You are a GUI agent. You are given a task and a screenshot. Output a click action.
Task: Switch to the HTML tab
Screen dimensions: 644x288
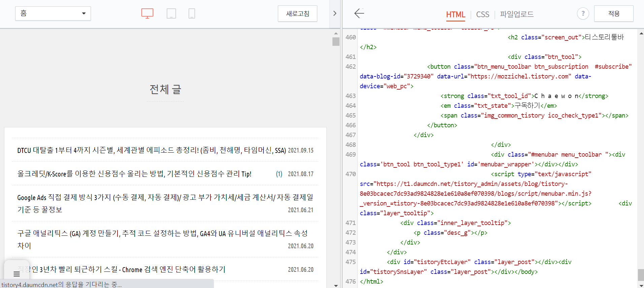click(x=455, y=14)
